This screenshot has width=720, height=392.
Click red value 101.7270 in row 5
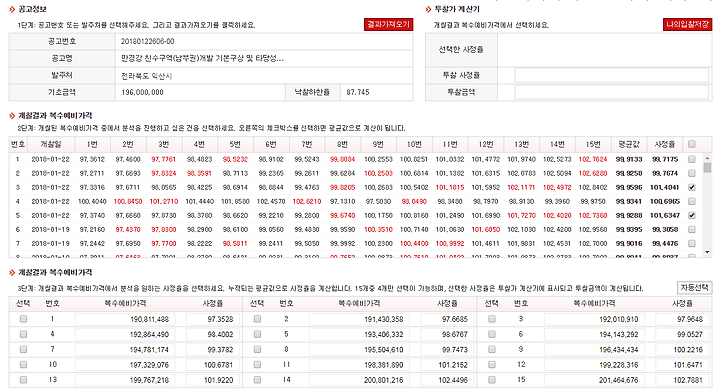coord(521,215)
